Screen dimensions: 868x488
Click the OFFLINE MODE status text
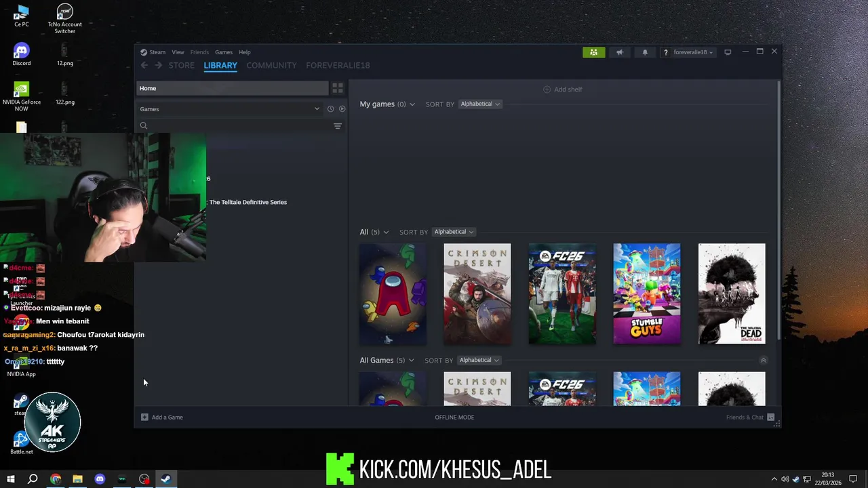point(454,418)
